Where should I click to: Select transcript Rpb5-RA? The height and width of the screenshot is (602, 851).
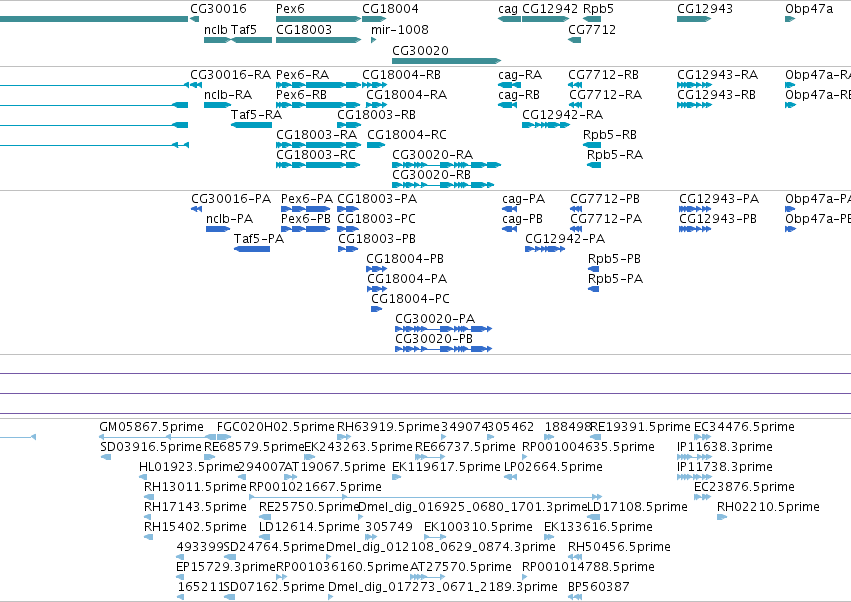coord(615,155)
